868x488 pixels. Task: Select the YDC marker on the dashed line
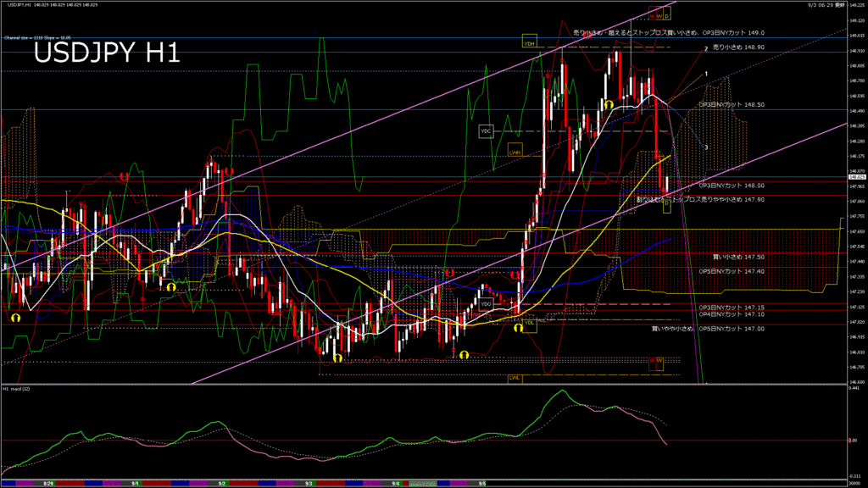pyautogui.click(x=486, y=131)
